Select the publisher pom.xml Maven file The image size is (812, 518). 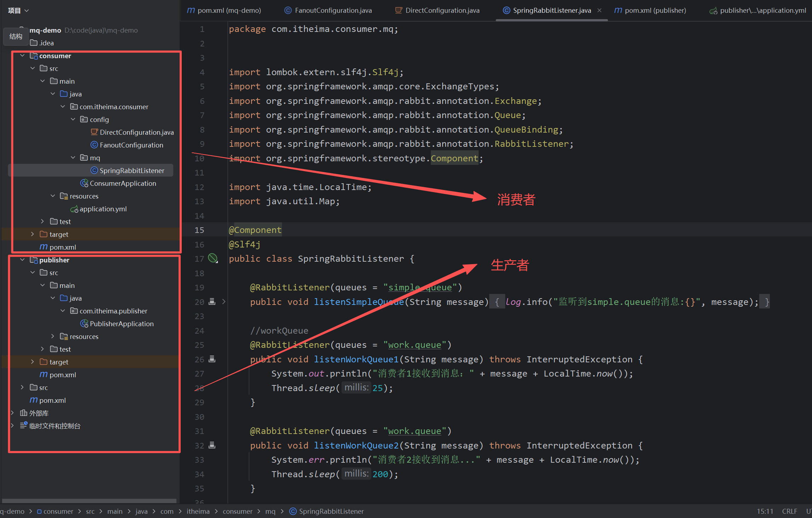tap(62, 375)
